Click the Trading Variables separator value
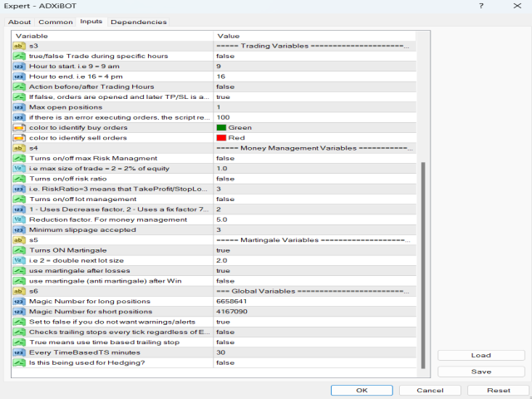 click(313, 46)
